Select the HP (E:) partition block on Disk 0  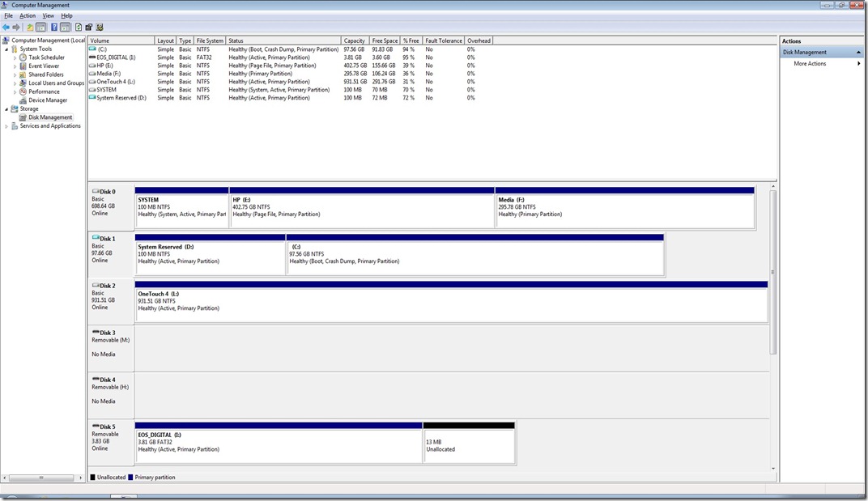tap(362, 207)
